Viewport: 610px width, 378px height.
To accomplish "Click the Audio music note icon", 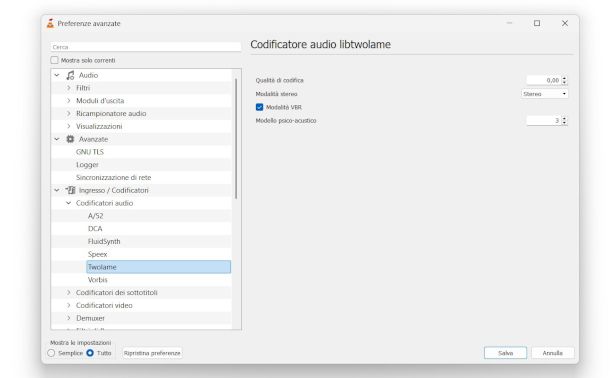I will click(70, 75).
